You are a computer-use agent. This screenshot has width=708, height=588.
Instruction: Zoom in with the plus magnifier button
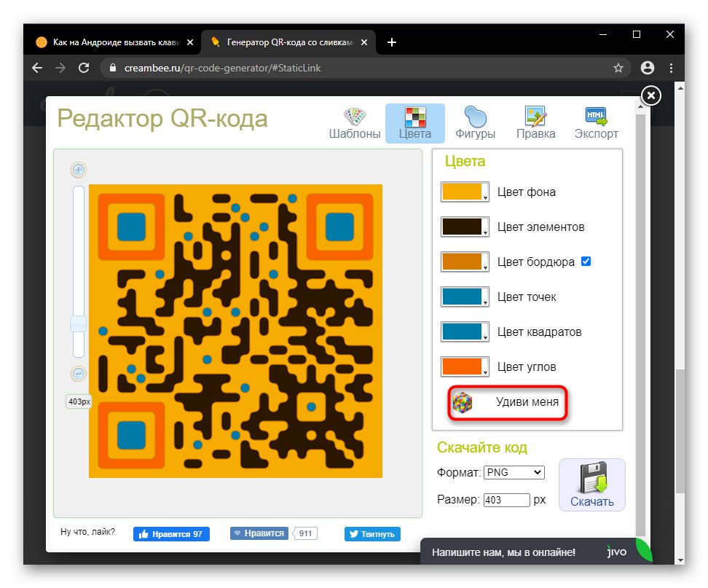click(x=79, y=170)
